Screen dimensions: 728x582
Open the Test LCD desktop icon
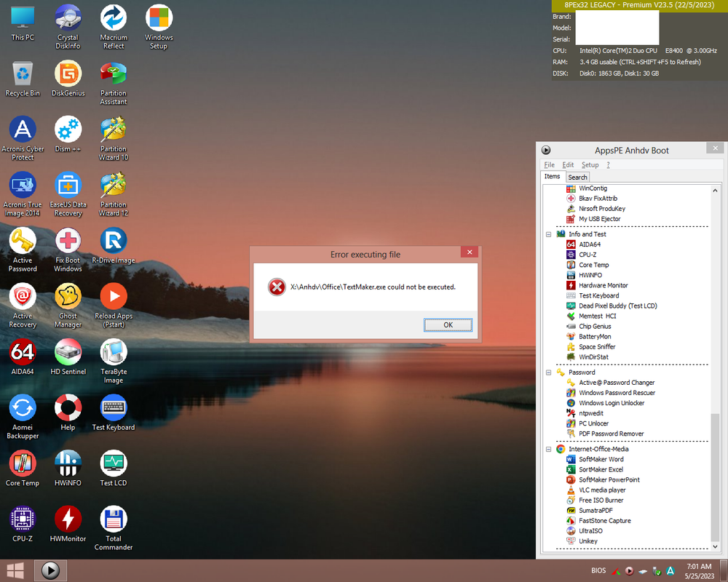(x=114, y=469)
